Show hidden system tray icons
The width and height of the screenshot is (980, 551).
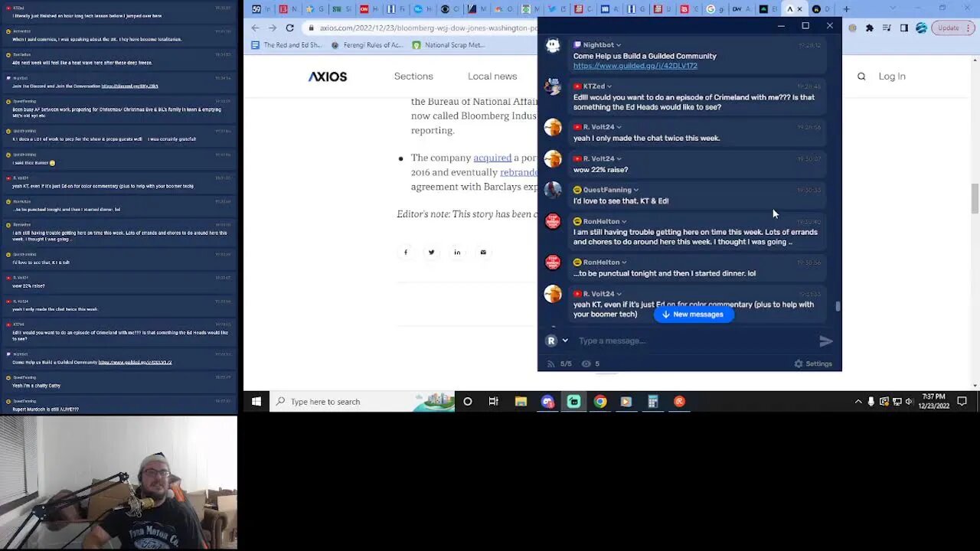point(858,402)
